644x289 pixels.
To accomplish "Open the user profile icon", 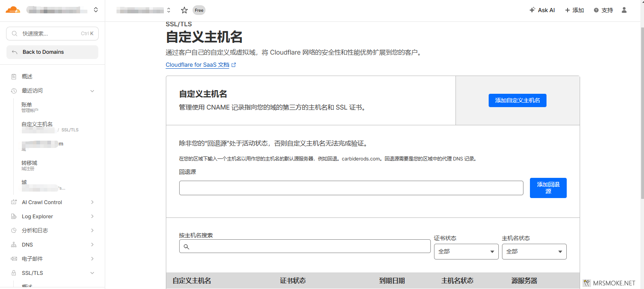I will click(x=624, y=10).
